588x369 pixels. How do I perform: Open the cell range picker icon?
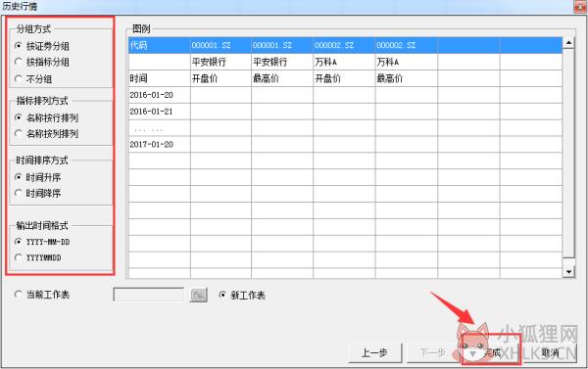tap(198, 296)
